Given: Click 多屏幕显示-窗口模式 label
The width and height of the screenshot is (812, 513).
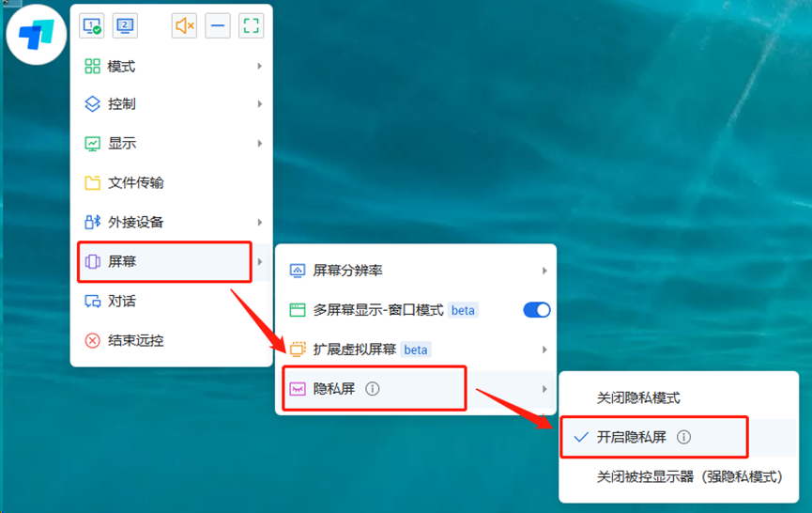Looking at the screenshot, I should (378, 310).
